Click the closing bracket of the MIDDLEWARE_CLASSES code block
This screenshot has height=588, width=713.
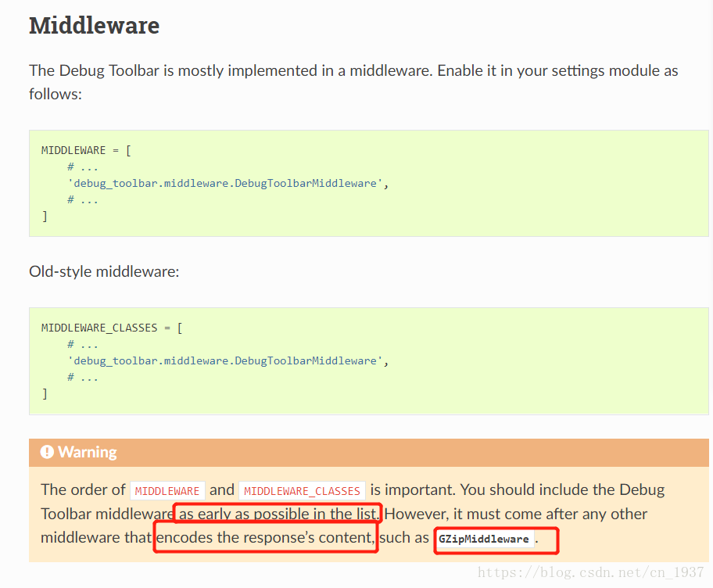[x=45, y=394]
